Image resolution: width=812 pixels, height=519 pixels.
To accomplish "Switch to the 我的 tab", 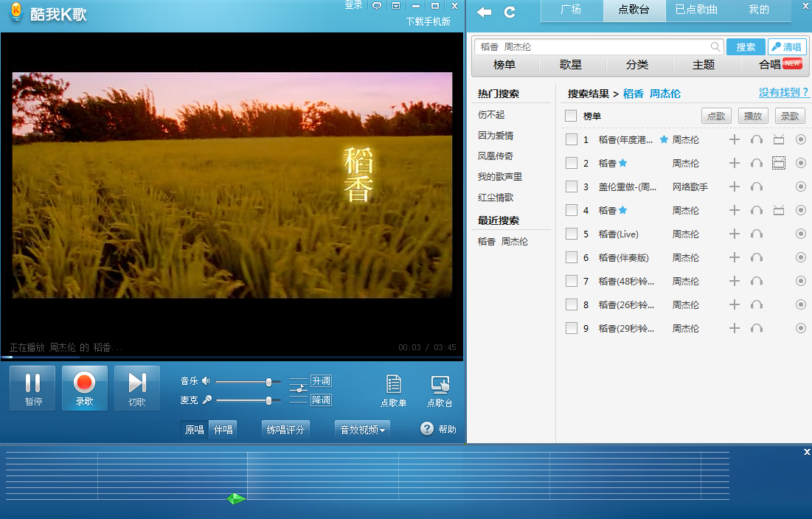I will pos(759,10).
